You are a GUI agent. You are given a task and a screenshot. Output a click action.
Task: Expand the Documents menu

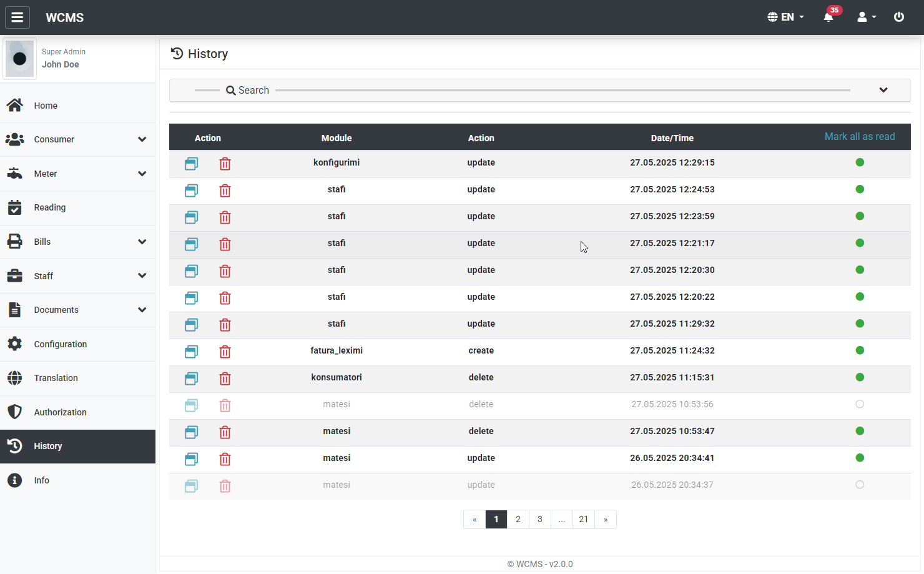77,310
